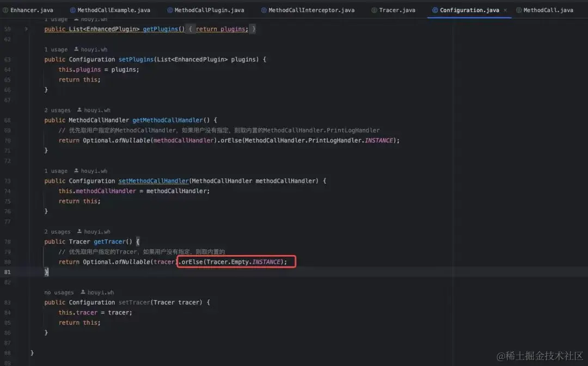588x366 pixels.
Task: Click the file icon on MethodCall.java tab
Action: pyautogui.click(x=519, y=10)
